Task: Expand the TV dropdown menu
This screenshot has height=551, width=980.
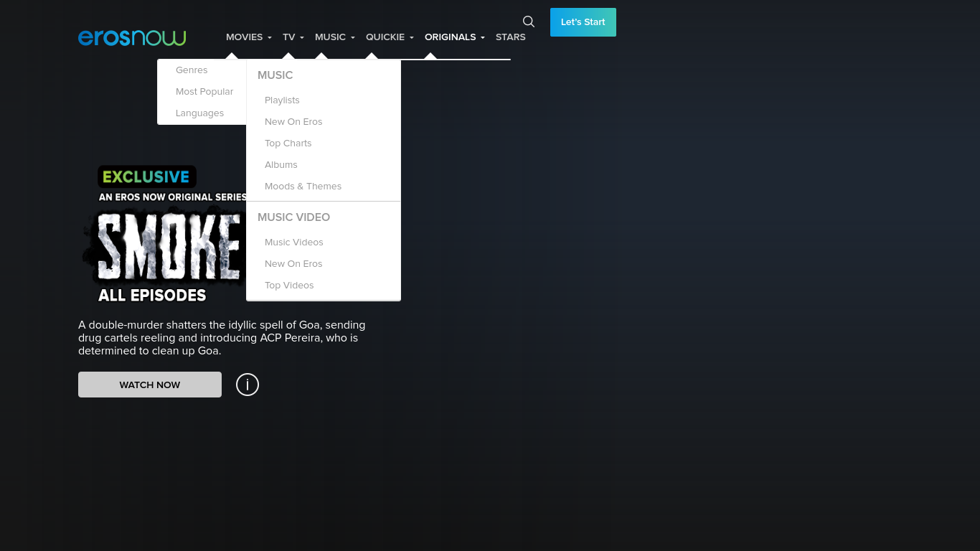Action: point(293,37)
